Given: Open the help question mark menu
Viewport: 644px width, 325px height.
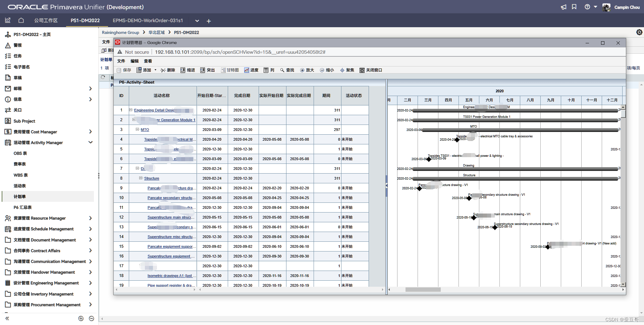Looking at the screenshot, I should (x=591, y=7).
